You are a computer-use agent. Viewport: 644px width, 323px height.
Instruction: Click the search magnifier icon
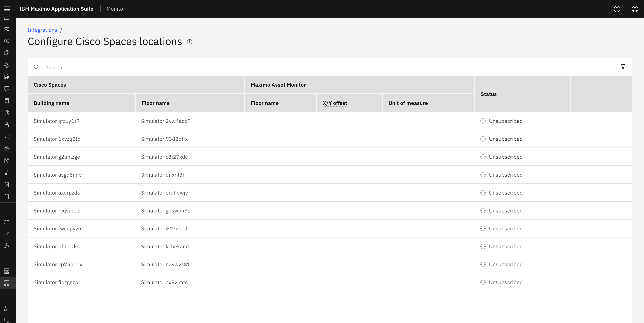(x=36, y=67)
